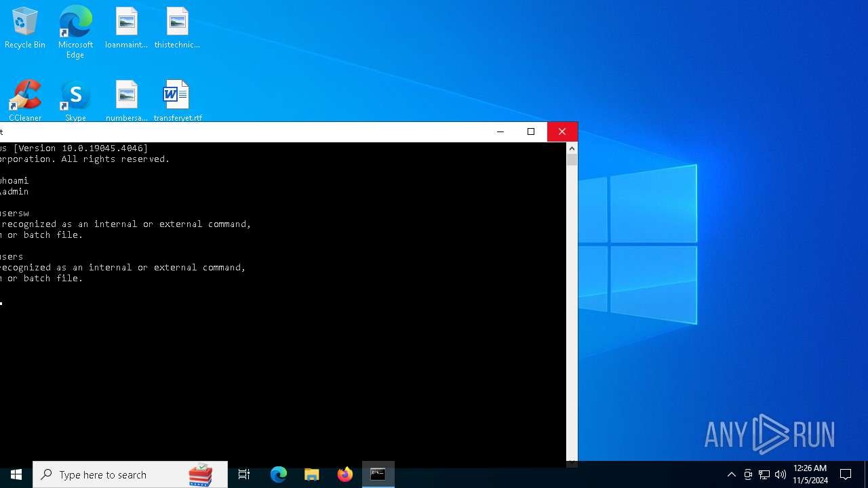Open the volume control tray icon
Image resolution: width=868 pixels, height=488 pixels.
pyautogui.click(x=781, y=474)
